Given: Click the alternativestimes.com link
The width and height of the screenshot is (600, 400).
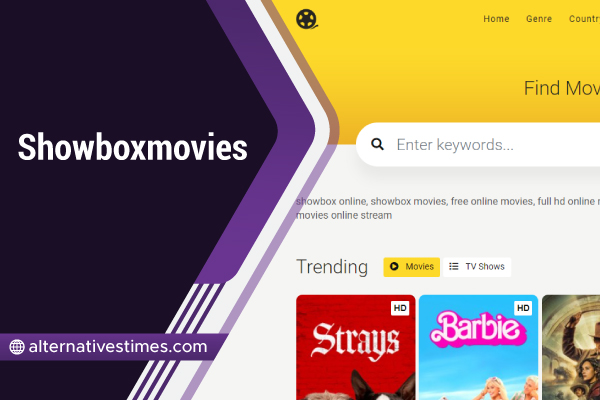Looking at the screenshot, I should 118,346.
